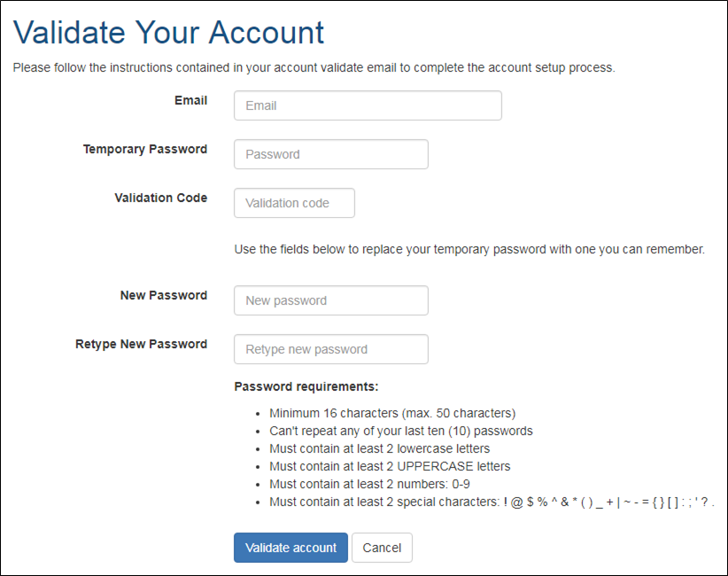Click the replace temporary password instruction text

[469, 249]
